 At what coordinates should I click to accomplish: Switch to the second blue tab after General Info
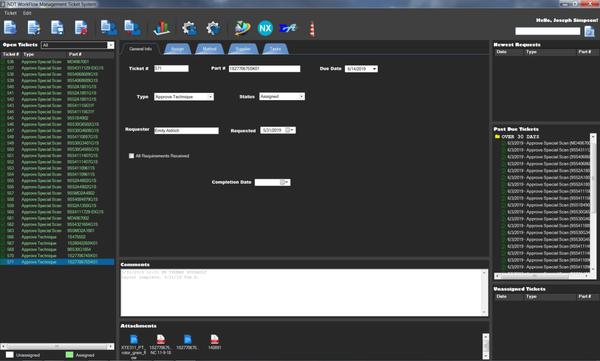point(178,49)
